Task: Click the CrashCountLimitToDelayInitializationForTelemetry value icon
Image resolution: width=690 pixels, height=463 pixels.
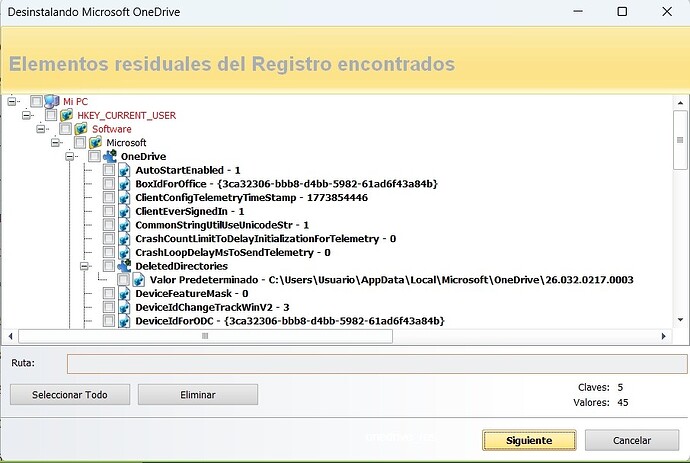Action: click(124, 239)
